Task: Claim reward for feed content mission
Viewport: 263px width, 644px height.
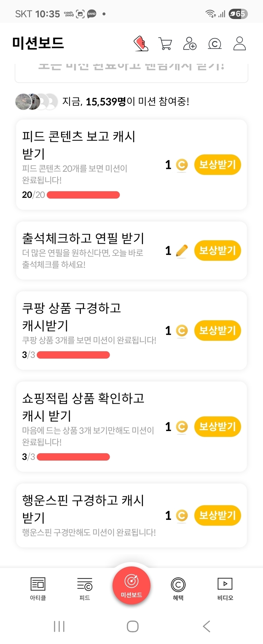Action: (x=217, y=165)
